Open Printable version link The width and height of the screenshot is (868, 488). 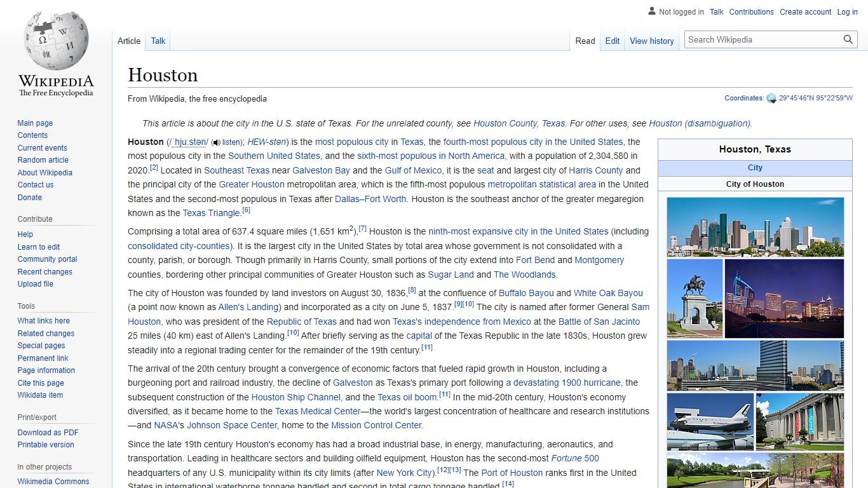coord(46,445)
